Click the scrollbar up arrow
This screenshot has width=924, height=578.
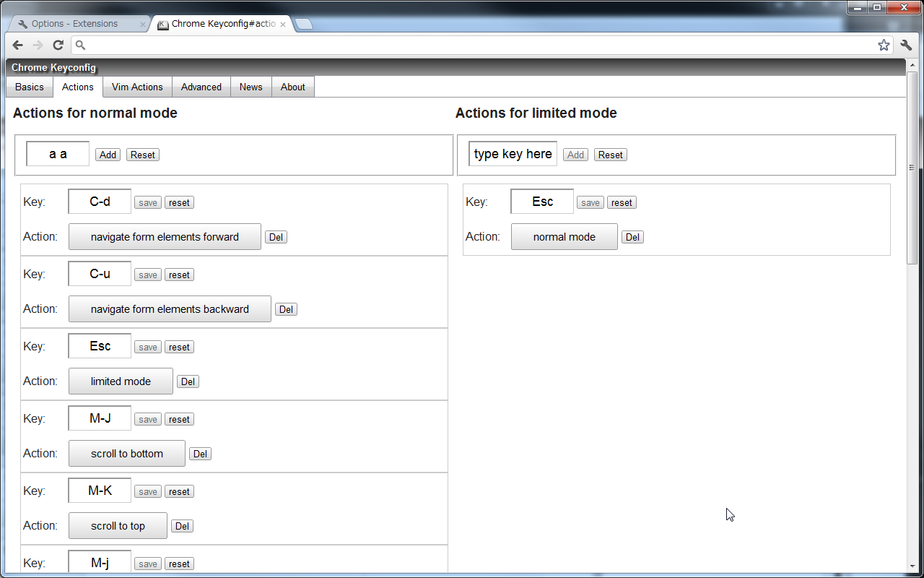[912, 65]
